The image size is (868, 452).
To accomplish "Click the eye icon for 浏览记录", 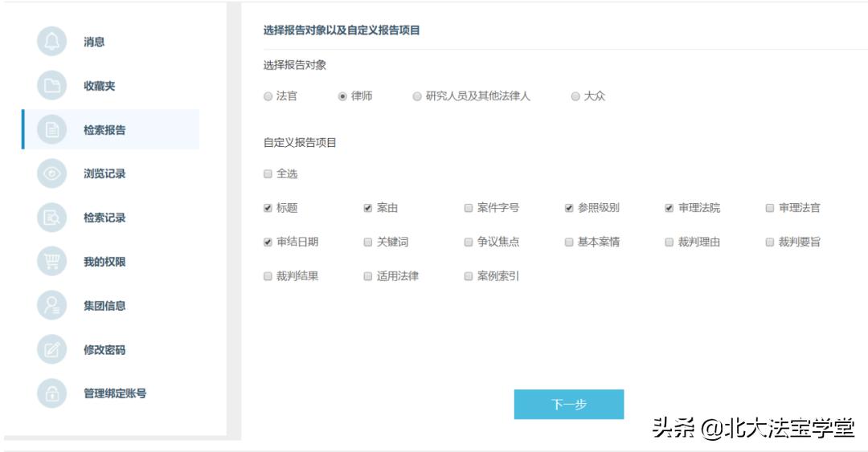I will (51, 173).
